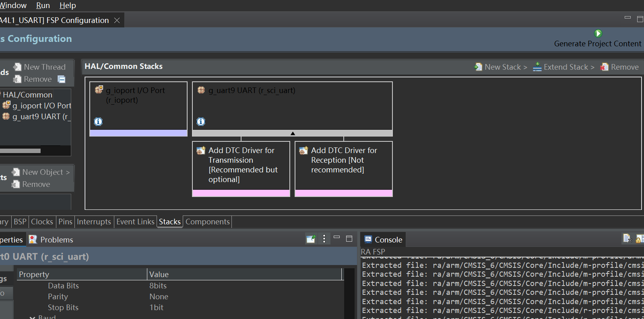Click the threads list horizontal scrollbar
The image size is (644, 319).
[x=20, y=151]
